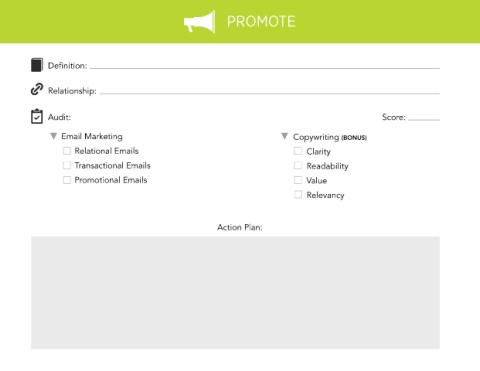Tick the Readability checkbox
The height and width of the screenshot is (371, 480).
tap(298, 165)
